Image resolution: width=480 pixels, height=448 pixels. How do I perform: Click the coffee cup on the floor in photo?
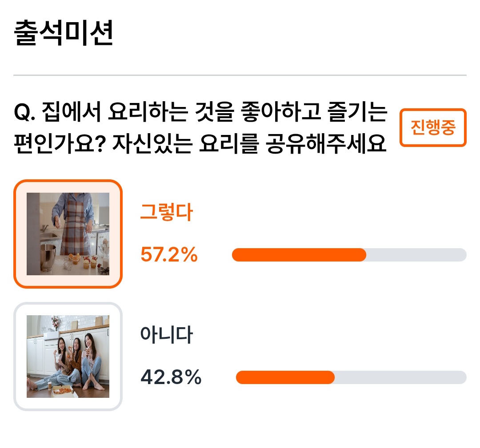pyautogui.click(x=50, y=385)
